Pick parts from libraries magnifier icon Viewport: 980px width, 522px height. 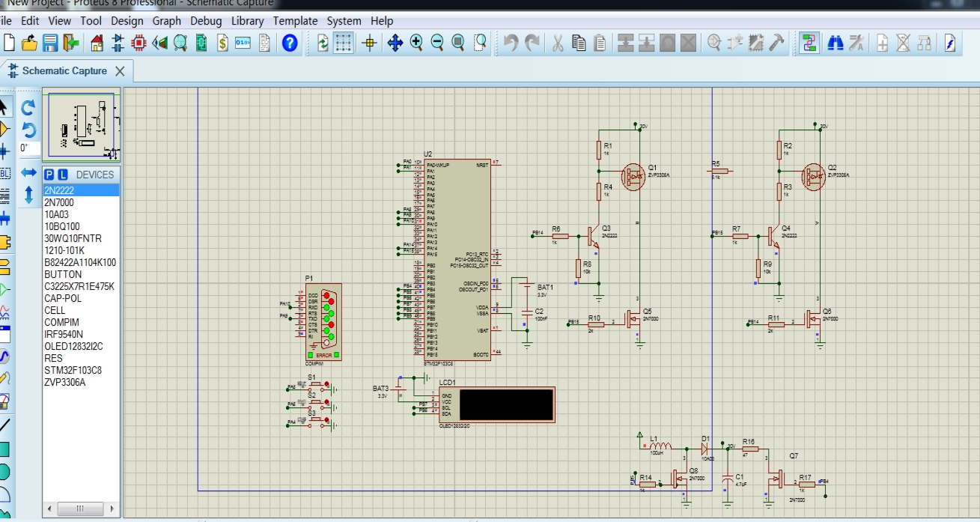pos(714,43)
